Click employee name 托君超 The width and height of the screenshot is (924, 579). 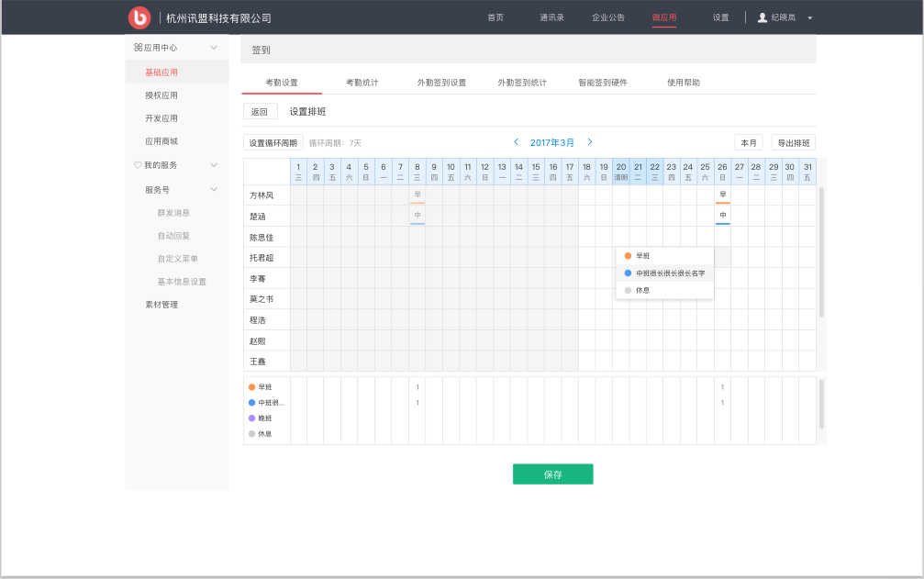point(262,258)
